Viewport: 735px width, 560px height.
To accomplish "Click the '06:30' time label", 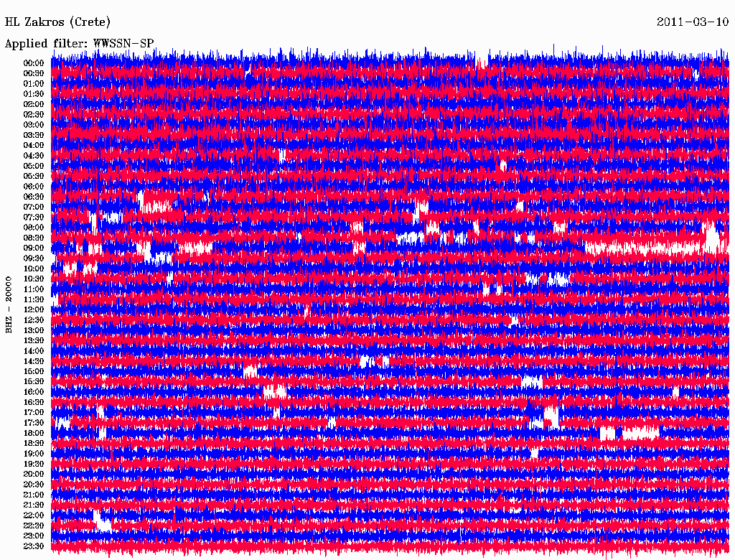I will pos(34,197).
